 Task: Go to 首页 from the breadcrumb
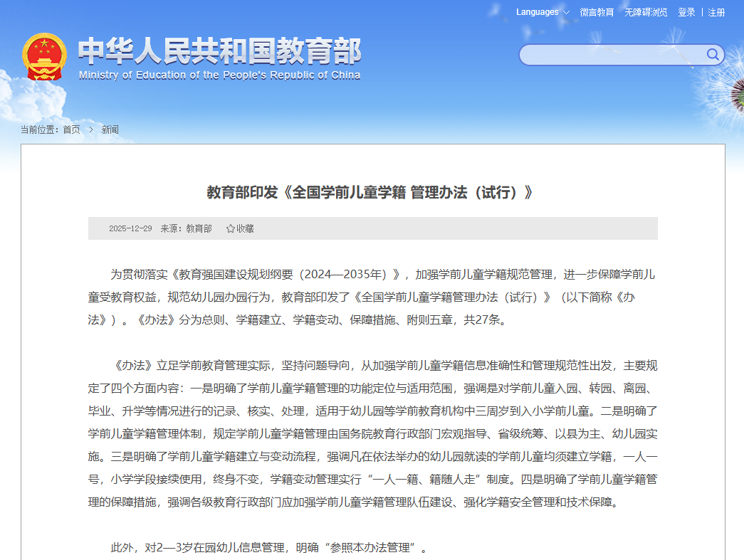[72, 130]
